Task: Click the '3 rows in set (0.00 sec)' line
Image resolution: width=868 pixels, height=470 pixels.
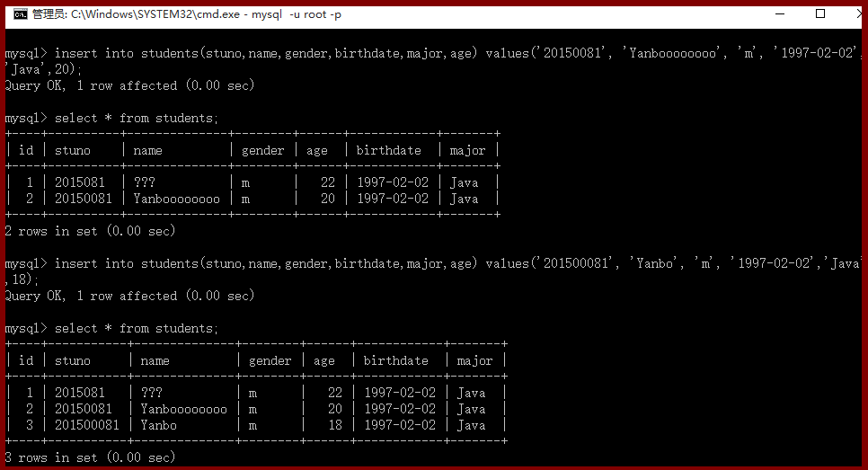Action: [x=90, y=457]
